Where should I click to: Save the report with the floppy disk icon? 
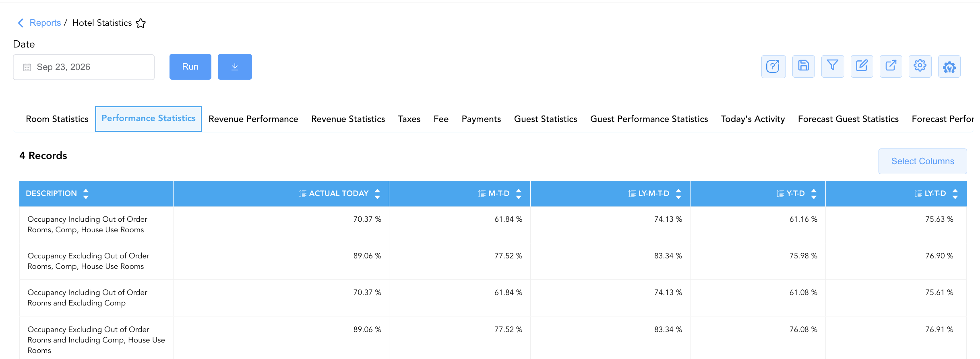click(804, 66)
